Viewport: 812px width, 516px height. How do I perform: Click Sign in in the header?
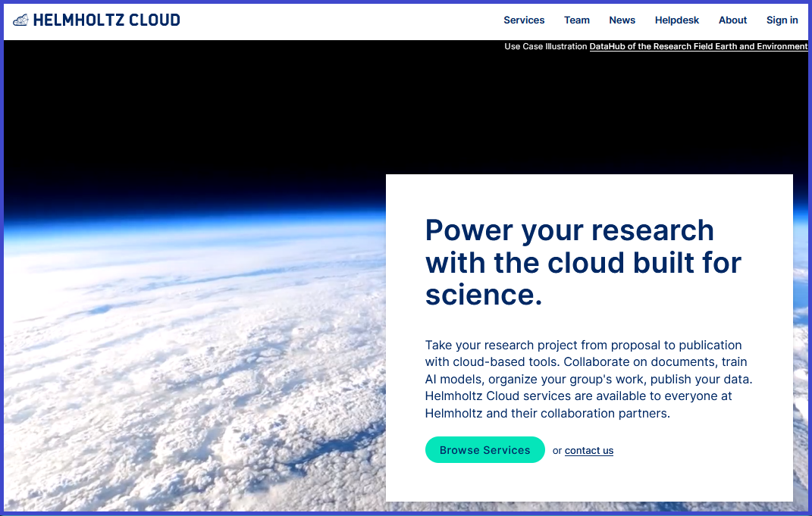point(782,20)
